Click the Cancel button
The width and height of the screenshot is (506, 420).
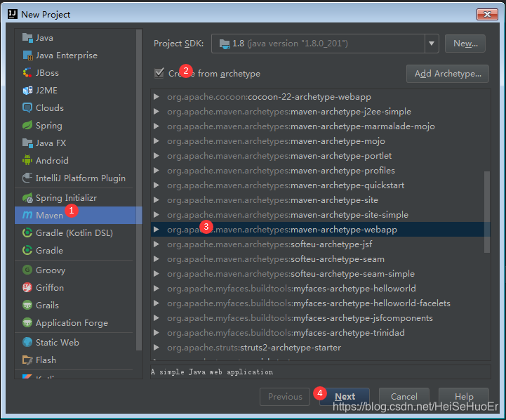pyautogui.click(x=404, y=396)
